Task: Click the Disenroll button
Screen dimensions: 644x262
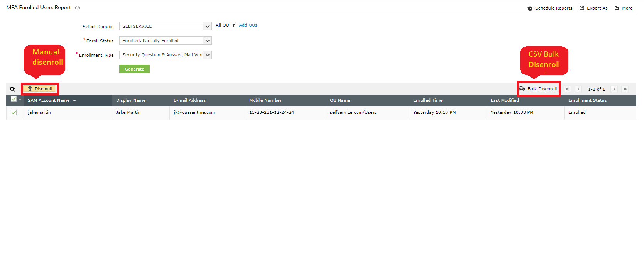Action: (x=40, y=89)
